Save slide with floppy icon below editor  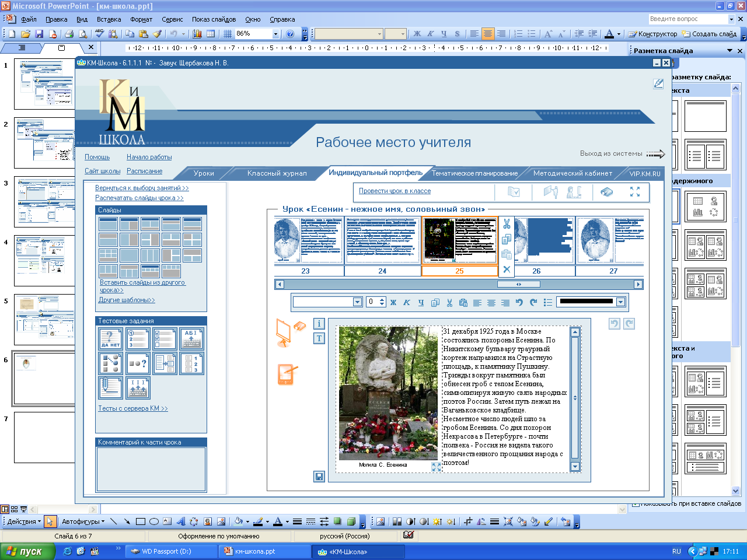click(319, 477)
